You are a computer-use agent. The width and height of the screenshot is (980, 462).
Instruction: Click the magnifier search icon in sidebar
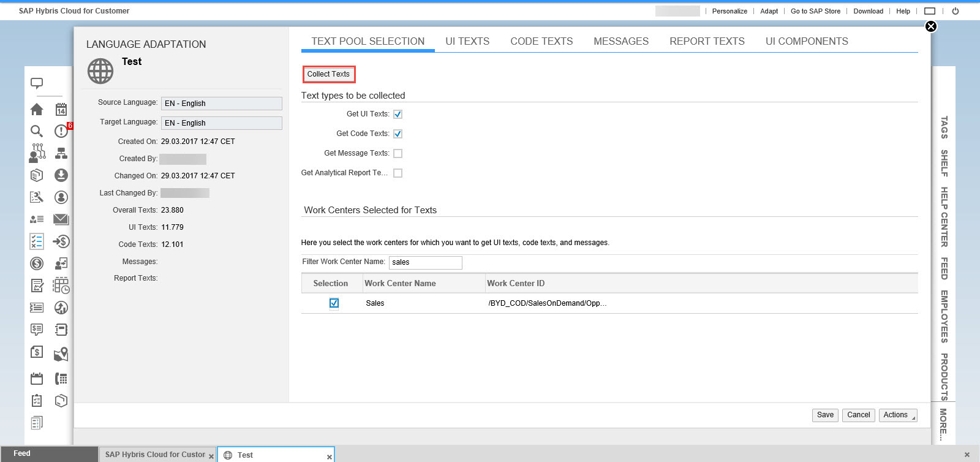tap(37, 131)
